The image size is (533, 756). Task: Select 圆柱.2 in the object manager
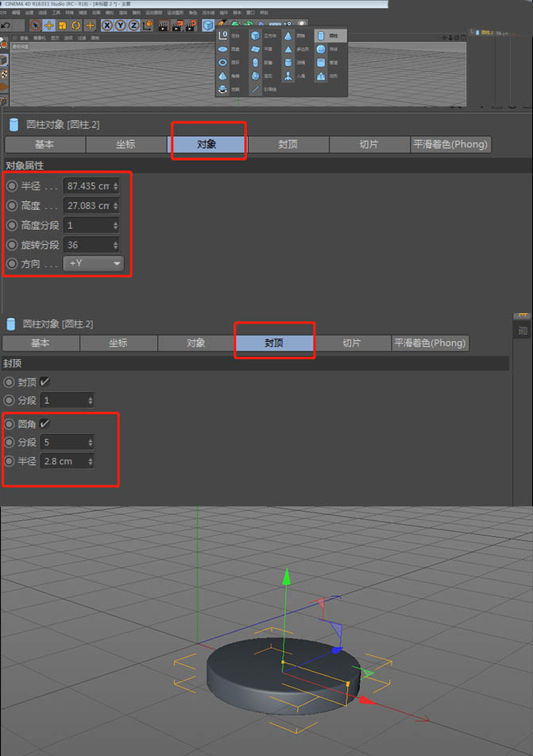(x=487, y=33)
